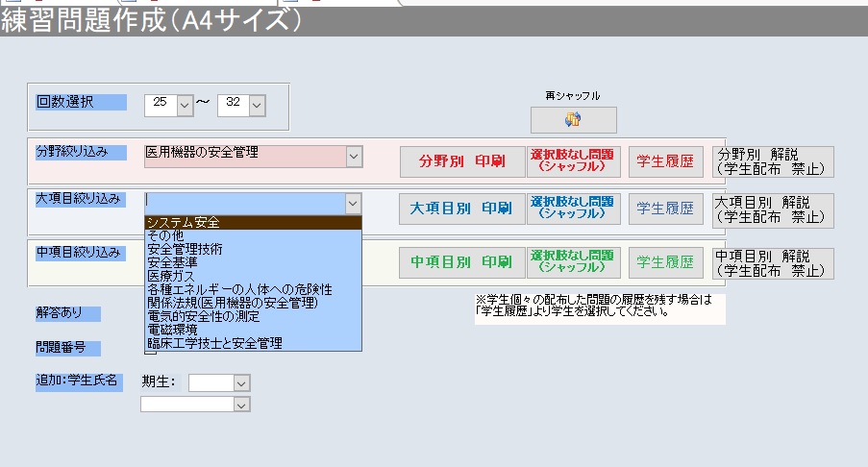Click 大項目別 解説(学生配布 禁止) button

point(773,210)
